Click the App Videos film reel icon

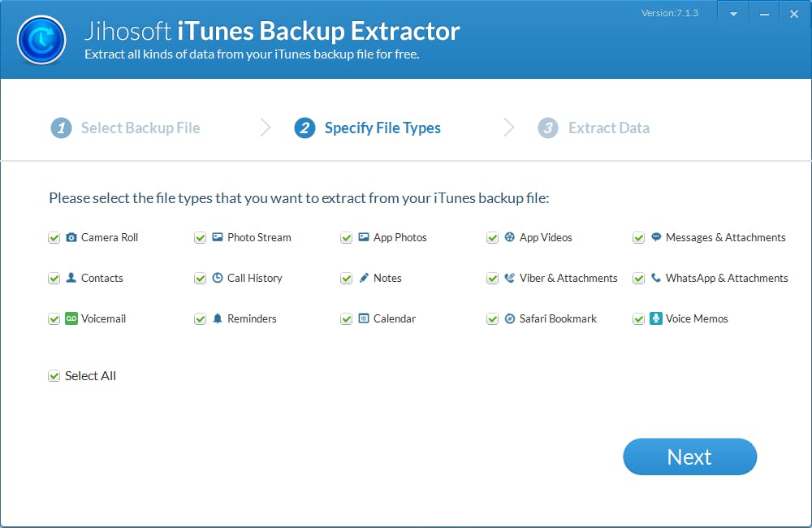[510, 237]
